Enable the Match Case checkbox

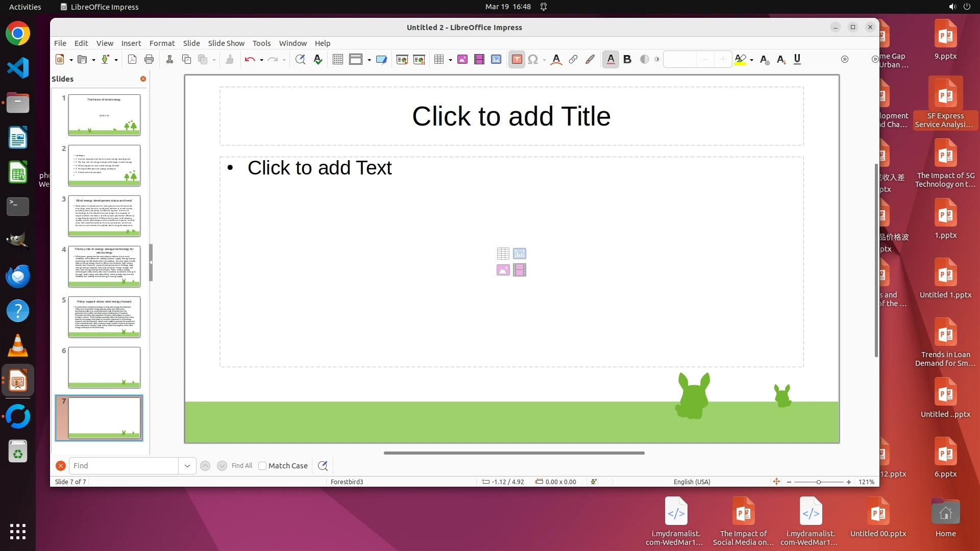point(262,466)
